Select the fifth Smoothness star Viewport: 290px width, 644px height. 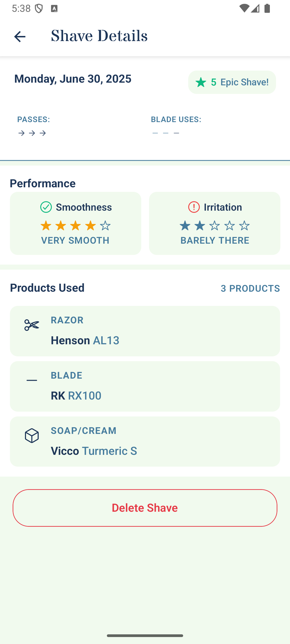point(105,226)
